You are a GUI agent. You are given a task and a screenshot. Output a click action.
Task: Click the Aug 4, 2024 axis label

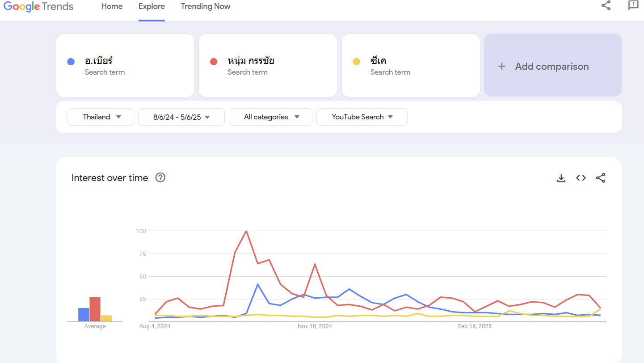155,326
